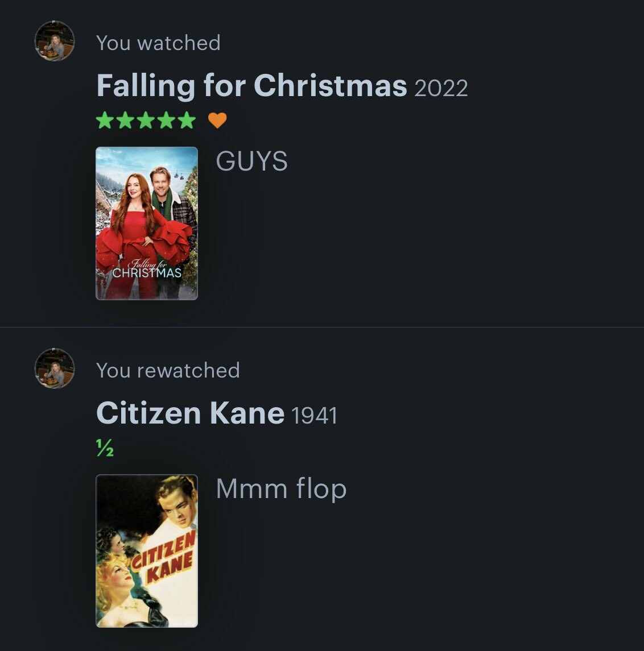Click the first green rating star

[x=105, y=121]
